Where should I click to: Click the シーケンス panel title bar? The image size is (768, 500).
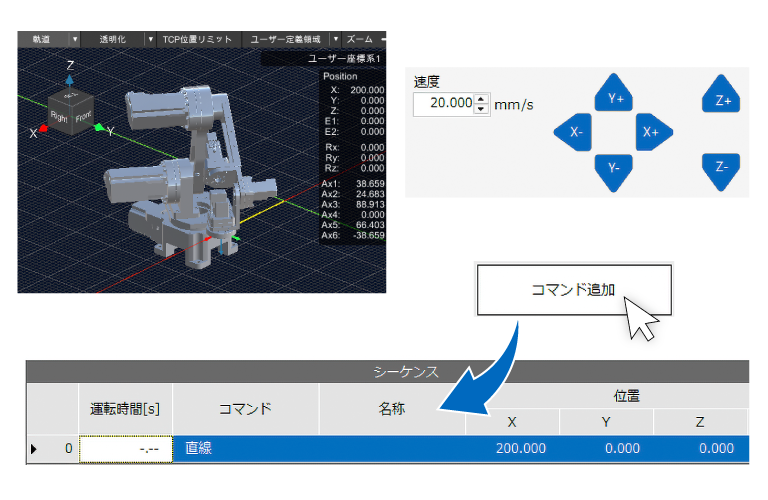(387, 372)
